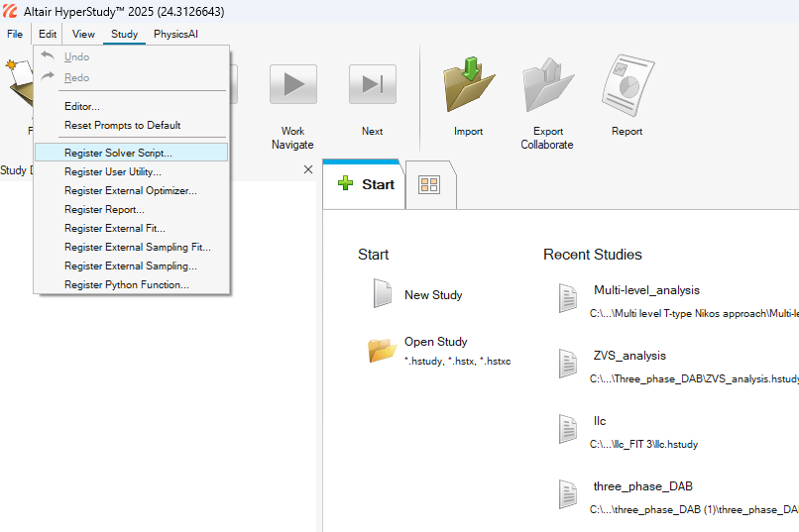Viewport: 799px width, 532px height.
Task: Click the Import label
Action: click(x=468, y=132)
